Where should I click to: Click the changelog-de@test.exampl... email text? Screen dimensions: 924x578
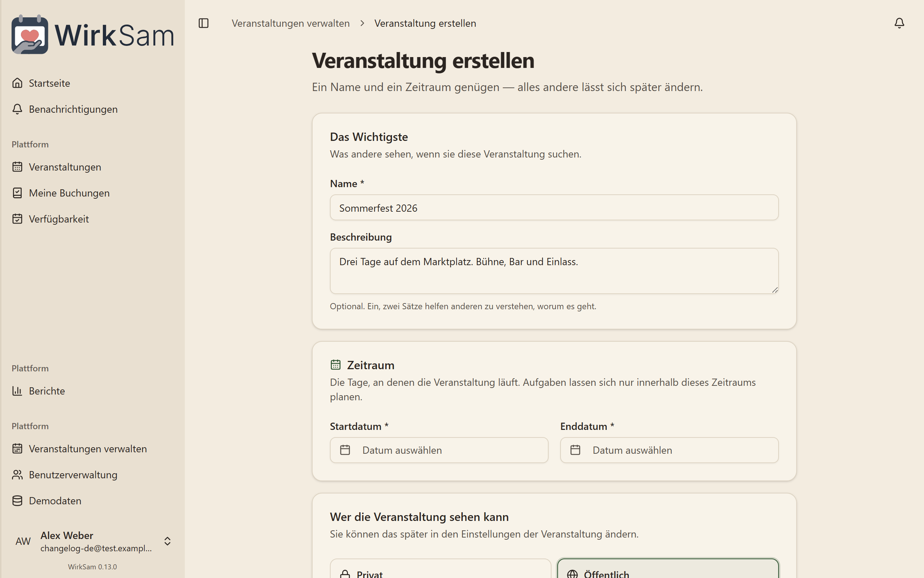pyautogui.click(x=96, y=548)
